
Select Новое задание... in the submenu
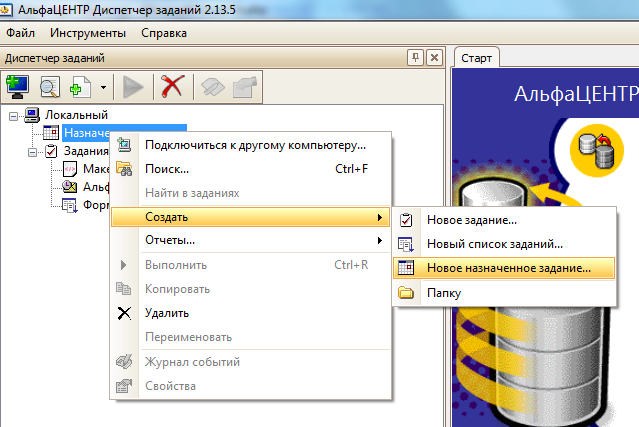pyautogui.click(x=504, y=220)
